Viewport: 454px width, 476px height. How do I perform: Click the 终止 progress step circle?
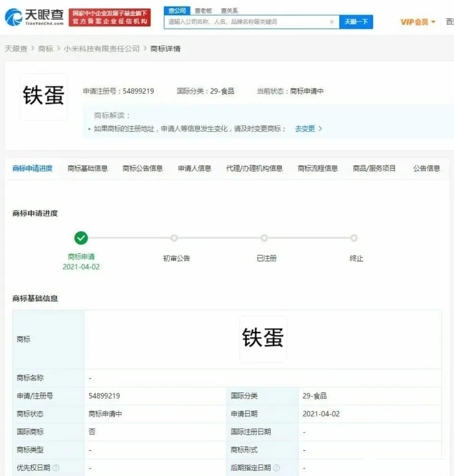[354, 238]
